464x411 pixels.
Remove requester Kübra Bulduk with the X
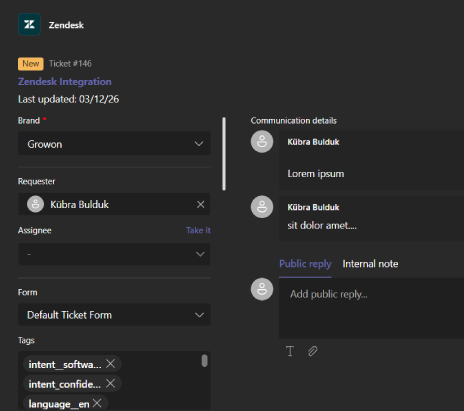click(200, 204)
